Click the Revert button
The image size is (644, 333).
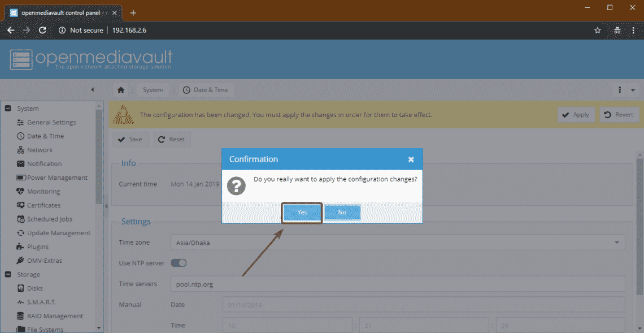(619, 115)
